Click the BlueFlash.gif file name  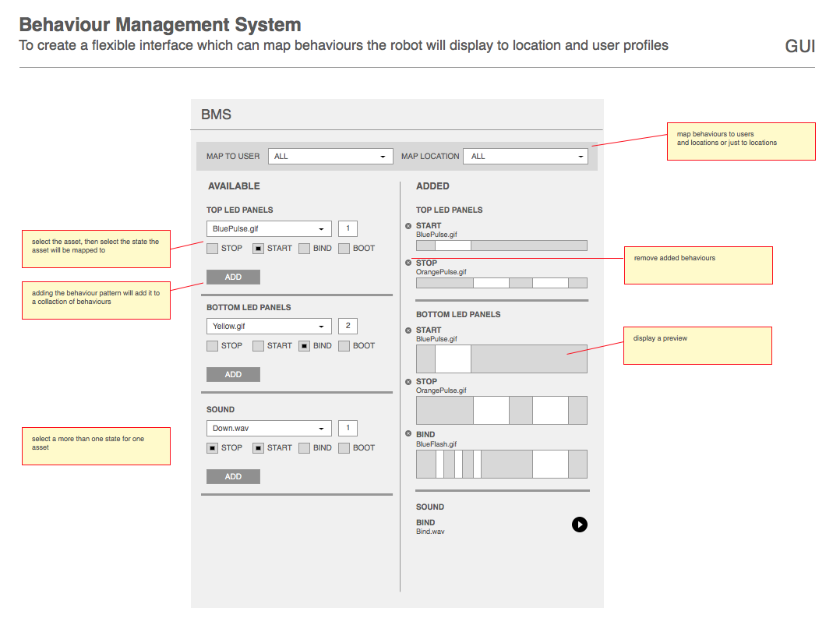click(x=436, y=444)
